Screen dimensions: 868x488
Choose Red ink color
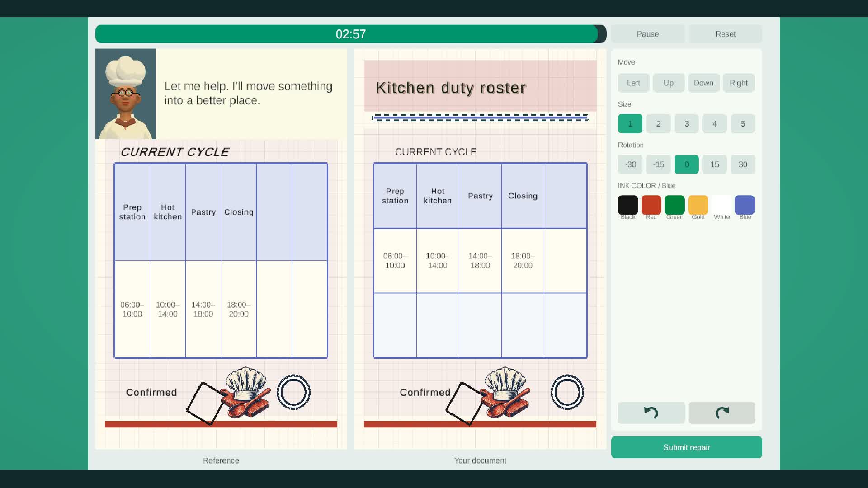651,205
